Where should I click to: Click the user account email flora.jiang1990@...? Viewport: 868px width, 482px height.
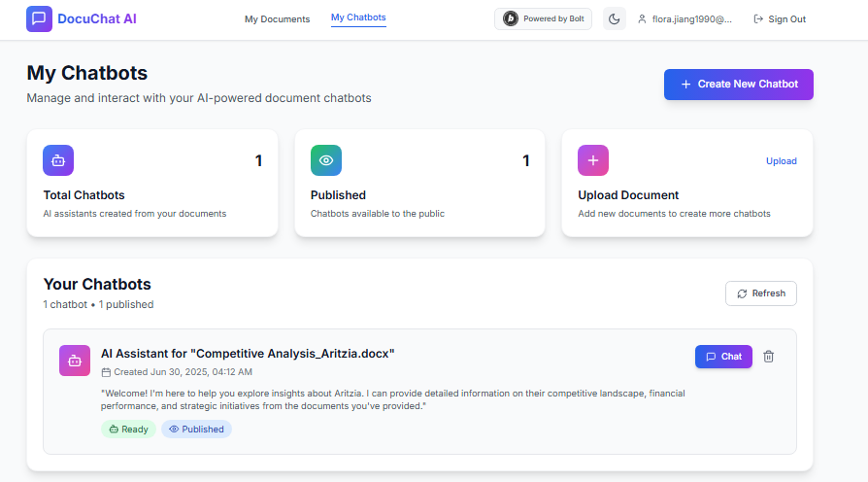692,18
